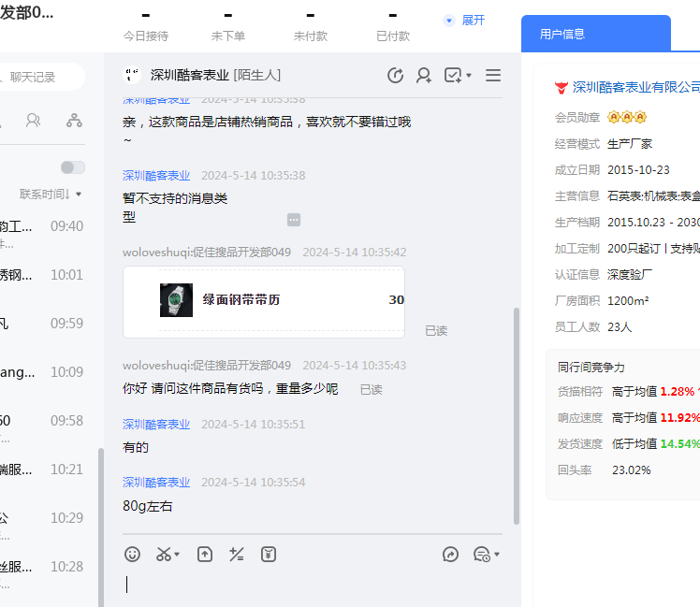This screenshot has width=700, height=607.
Task: Click the scissors screenshot tool icon
Action: coord(165,554)
